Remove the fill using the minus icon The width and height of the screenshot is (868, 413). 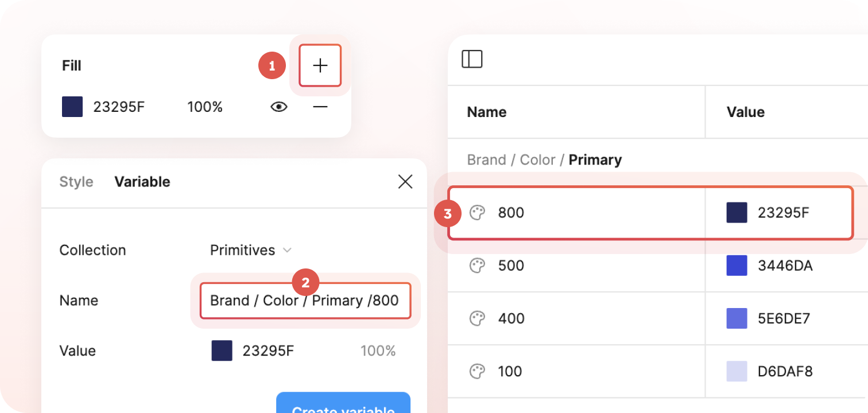[x=320, y=106]
